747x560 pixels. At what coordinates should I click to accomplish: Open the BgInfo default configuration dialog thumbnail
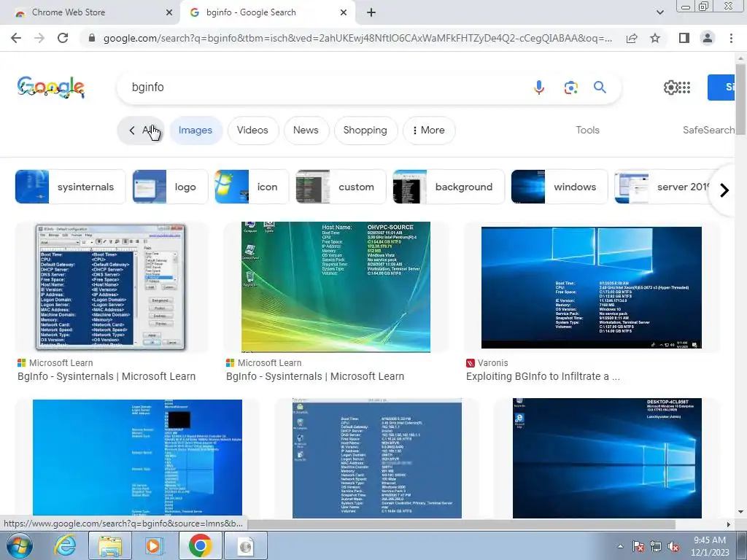point(112,287)
